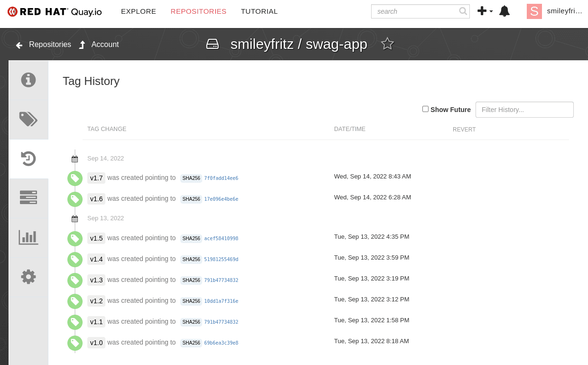Screen dimensions: 588x365
Task: Expand the plus create-new dropdown
Action: click(x=485, y=11)
